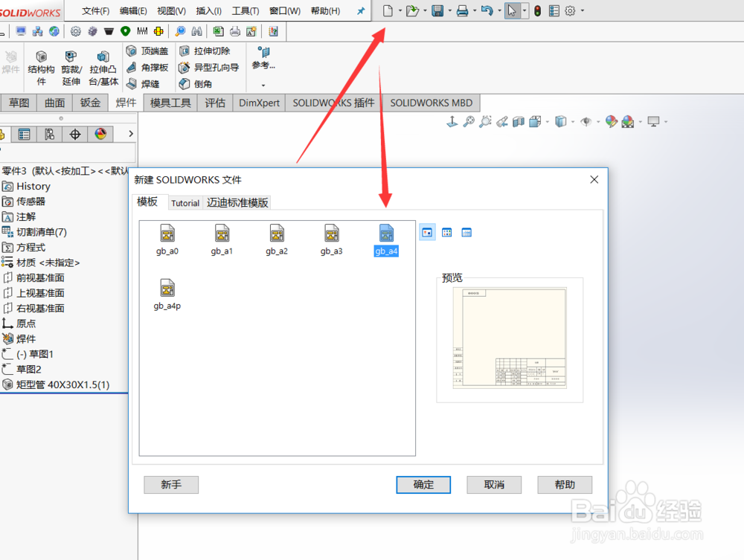744x560 pixels.
Task: Open the Options gear icon
Action: [x=571, y=10]
